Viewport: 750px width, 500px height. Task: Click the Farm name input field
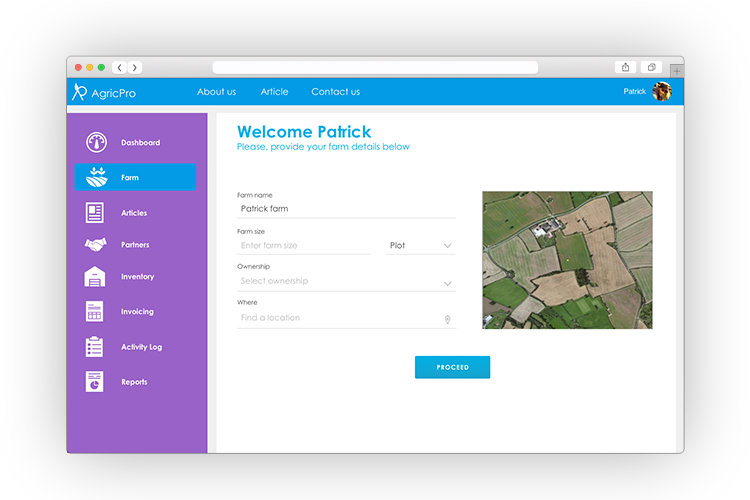pos(346,209)
